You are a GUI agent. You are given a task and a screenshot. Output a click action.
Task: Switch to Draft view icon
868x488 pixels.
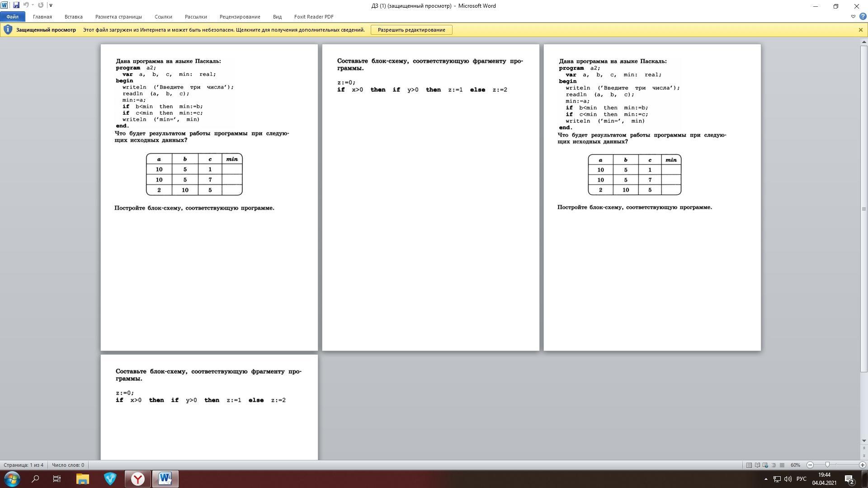click(x=782, y=465)
